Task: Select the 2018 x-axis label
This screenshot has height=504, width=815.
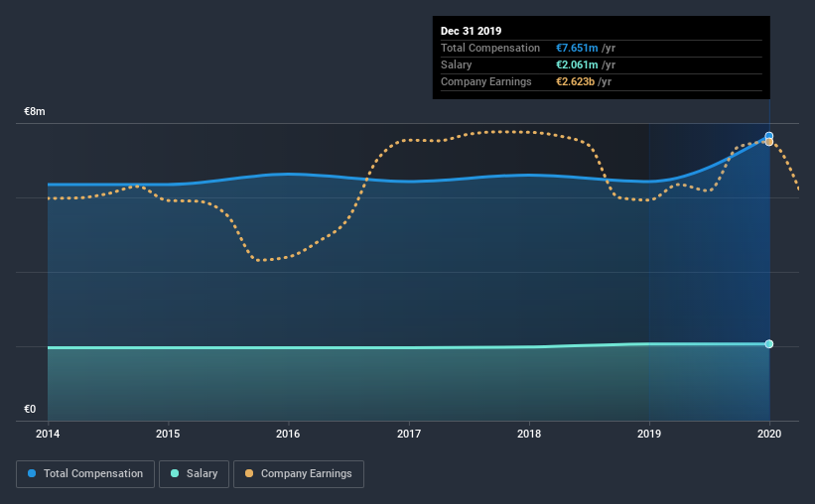Action: 529,434
